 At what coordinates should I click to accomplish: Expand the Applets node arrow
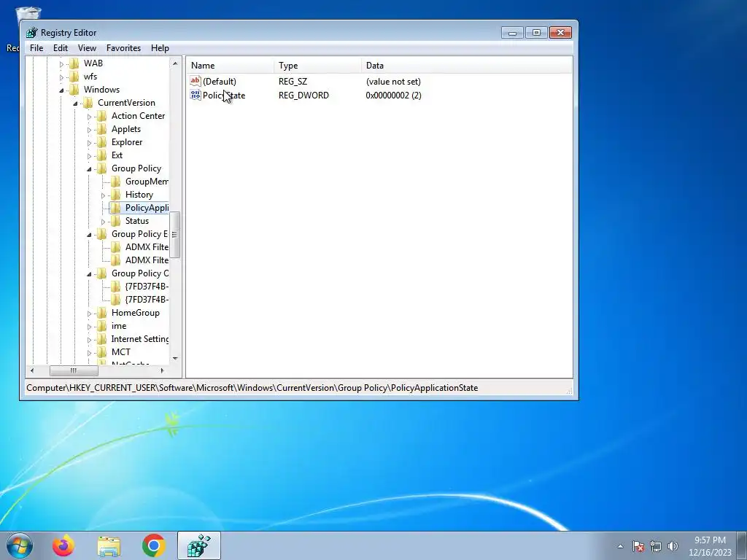tap(89, 130)
